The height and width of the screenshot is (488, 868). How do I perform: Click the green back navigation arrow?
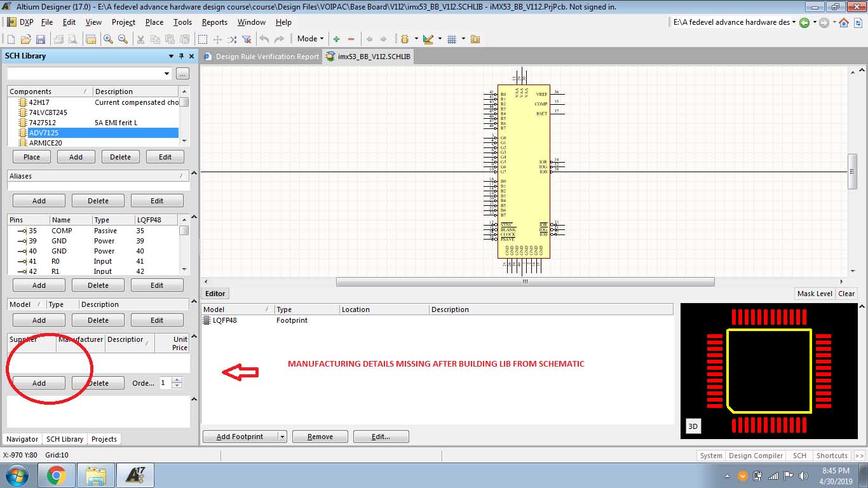coord(804,22)
